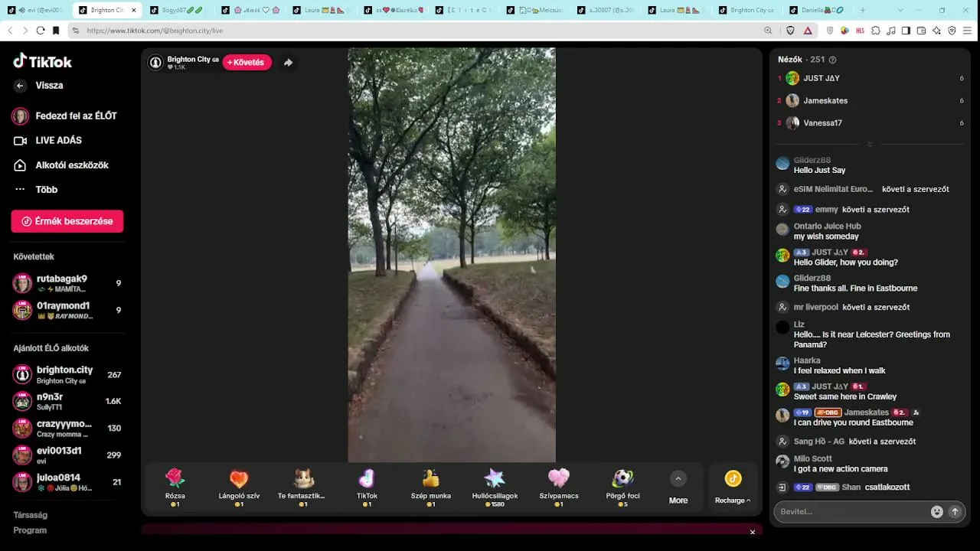Send the Hullócsillagok star gift
This screenshot has width=980, height=551.
495,487
